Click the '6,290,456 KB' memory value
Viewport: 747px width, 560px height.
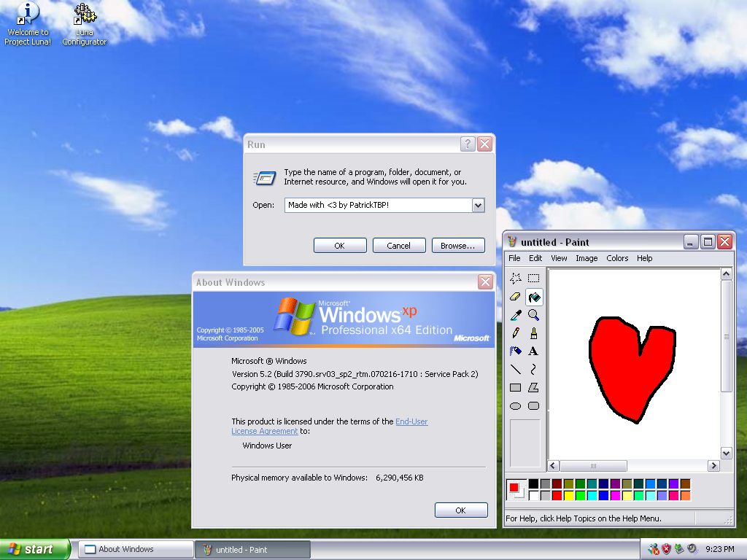(399, 478)
